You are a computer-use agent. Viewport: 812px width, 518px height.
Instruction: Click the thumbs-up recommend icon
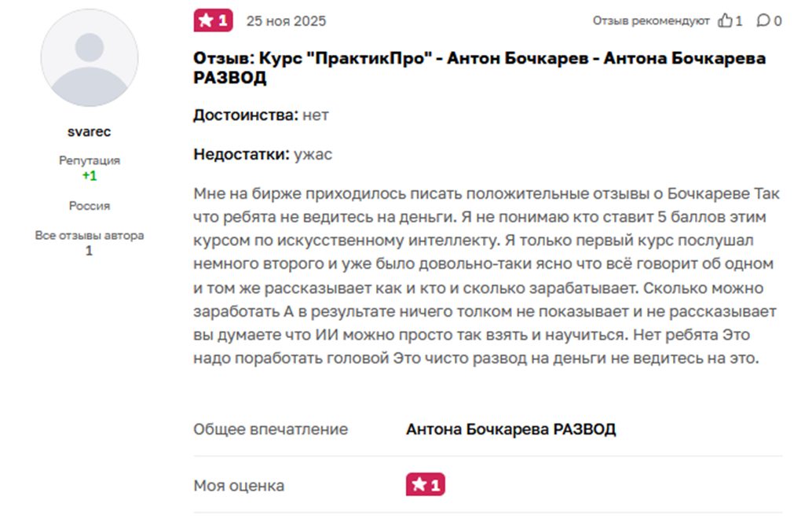(x=726, y=21)
